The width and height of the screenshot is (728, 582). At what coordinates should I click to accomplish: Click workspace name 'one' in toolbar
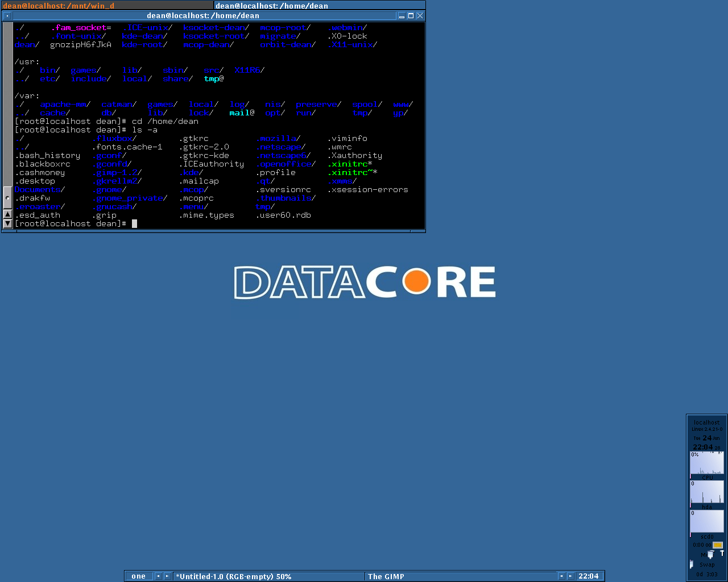coord(139,576)
